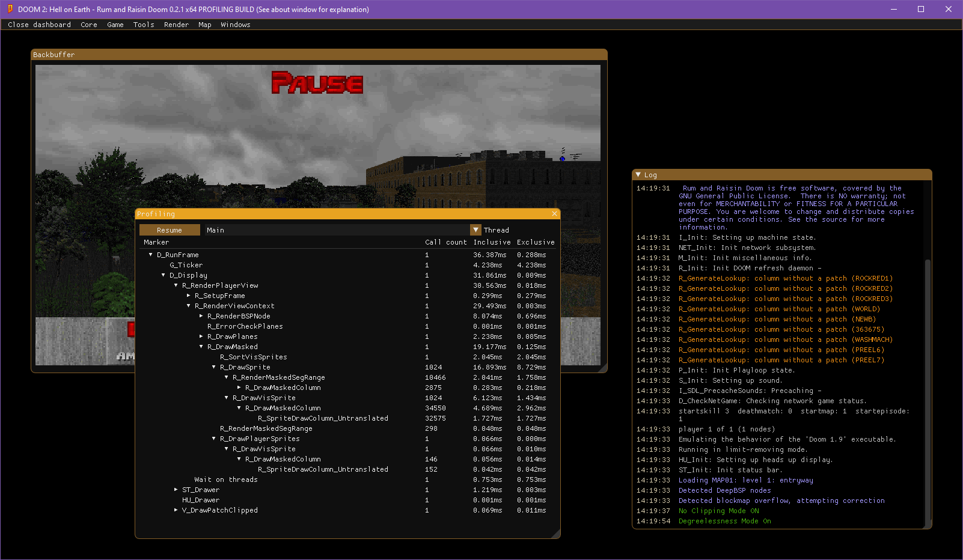Collapse the R_RenderViewContext node
Viewport: 963px width, 560px height.
click(188, 306)
